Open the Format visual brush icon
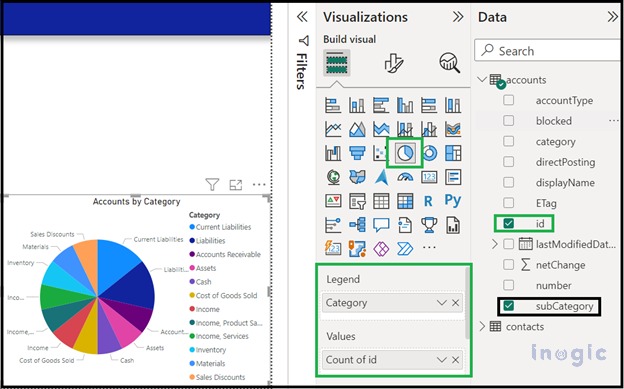This screenshot has height=389, width=624. click(394, 63)
